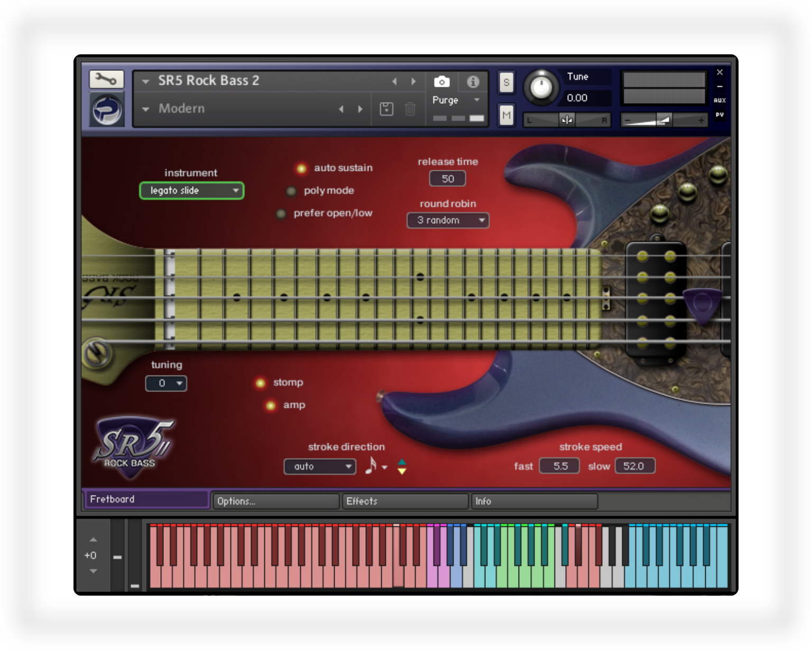
Task: Click the save preset floppy icon
Action: pyautogui.click(x=386, y=109)
